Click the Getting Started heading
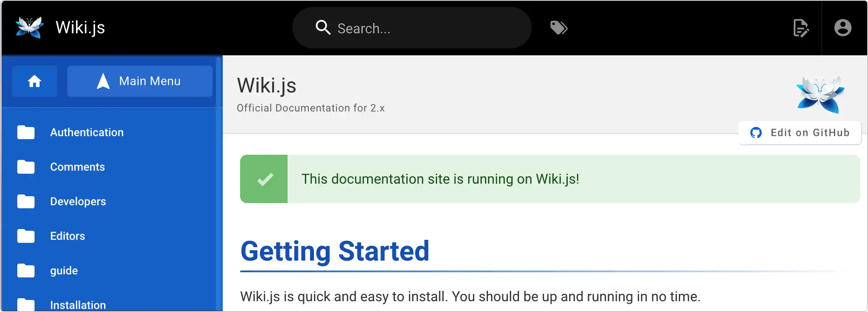Image resolution: width=868 pixels, height=312 pixels. pos(335,251)
